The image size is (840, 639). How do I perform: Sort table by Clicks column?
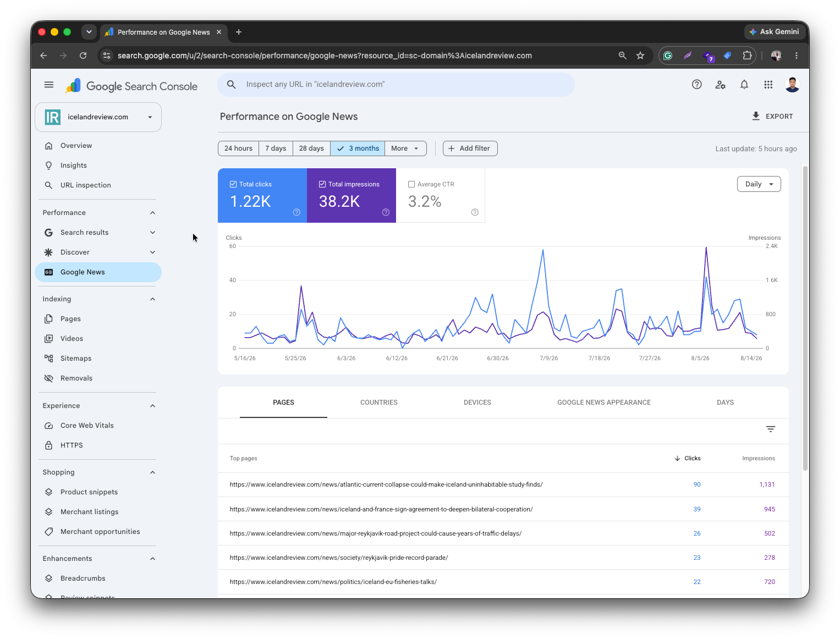(x=688, y=458)
